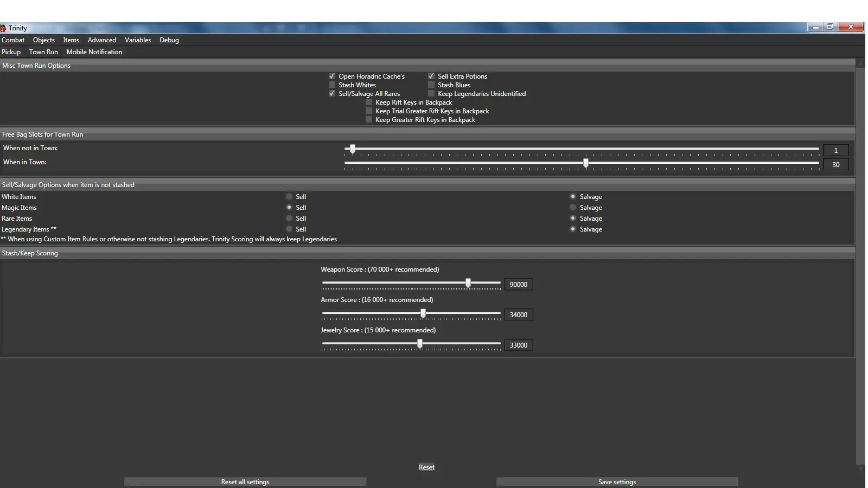868x488 pixels.
Task: Check Keep Trial Greater Rift Keys in Backpack
Action: [369, 111]
